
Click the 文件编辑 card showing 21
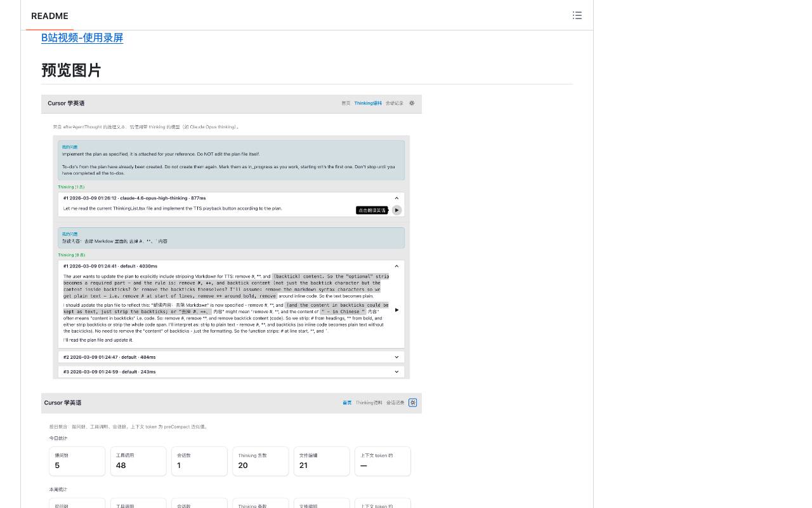click(322, 462)
